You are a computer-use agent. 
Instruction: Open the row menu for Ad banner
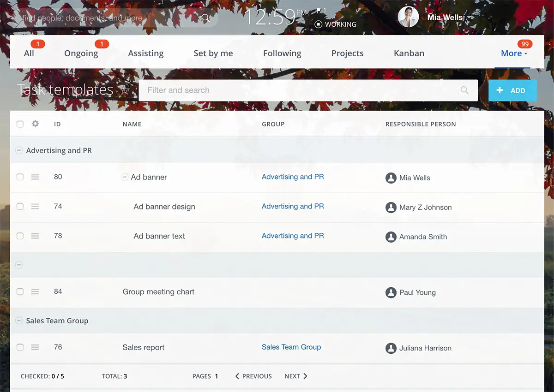(x=35, y=177)
